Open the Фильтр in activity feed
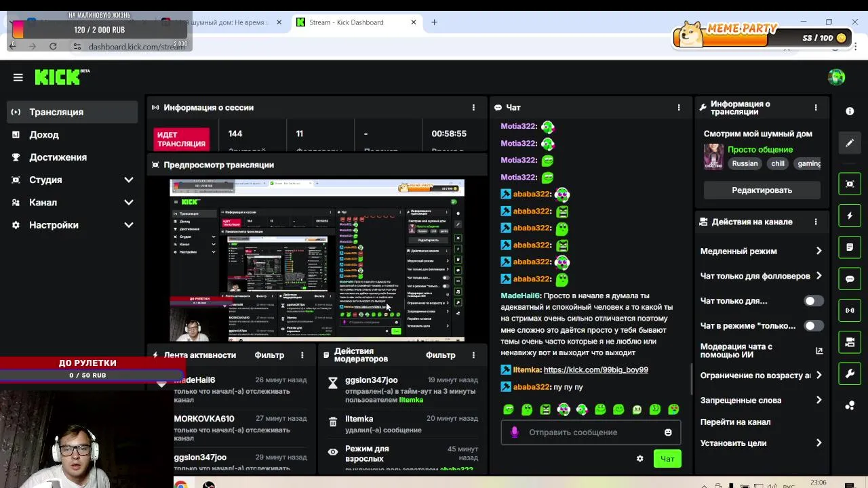The height and width of the screenshot is (488, 868). coord(269,355)
